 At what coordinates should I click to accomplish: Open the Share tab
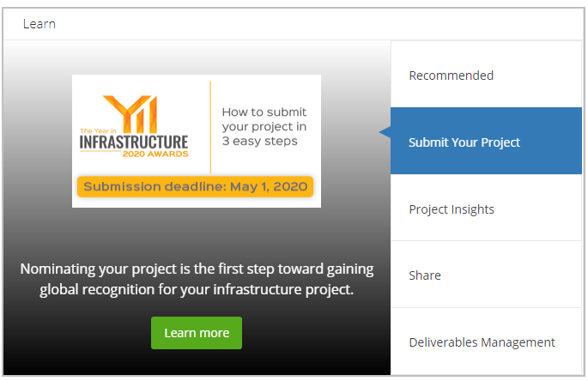tap(425, 275)
